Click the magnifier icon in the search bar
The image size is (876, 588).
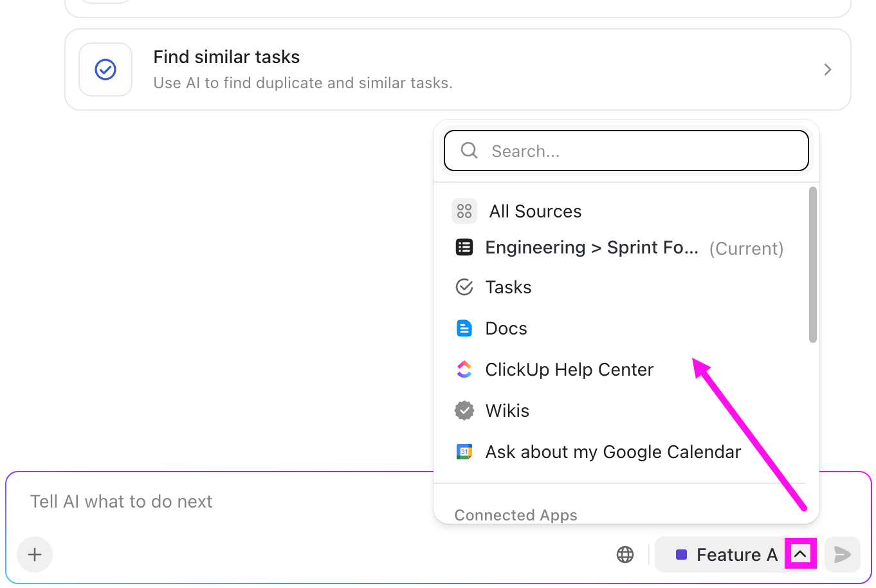[469, 150]
